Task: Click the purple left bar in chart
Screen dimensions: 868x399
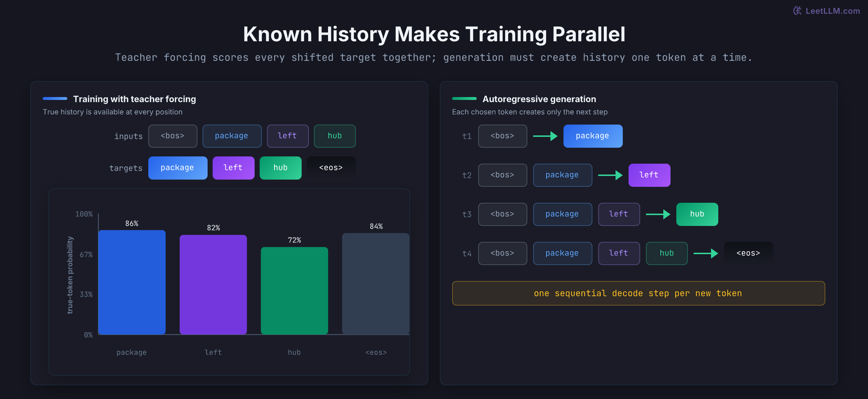Action: [x=213, y=285]
